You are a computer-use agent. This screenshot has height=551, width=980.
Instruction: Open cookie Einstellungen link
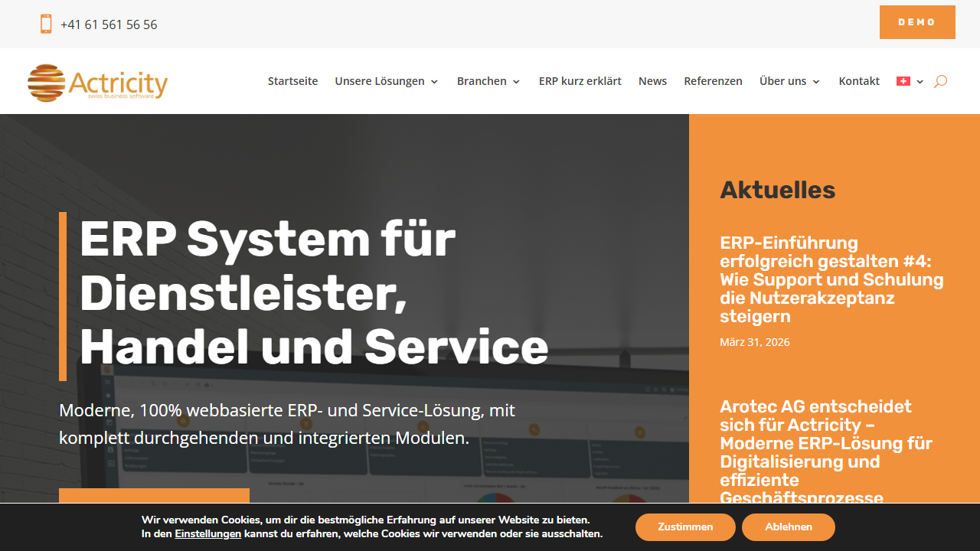(207, 534)
